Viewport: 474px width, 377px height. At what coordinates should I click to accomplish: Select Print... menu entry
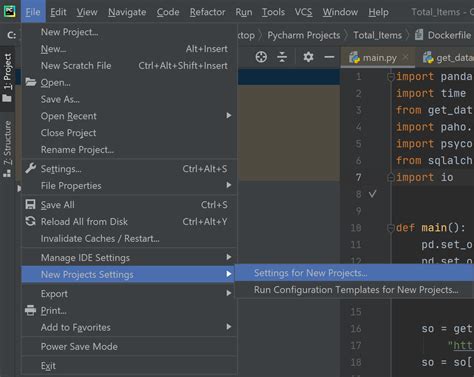tap(129, 310)
